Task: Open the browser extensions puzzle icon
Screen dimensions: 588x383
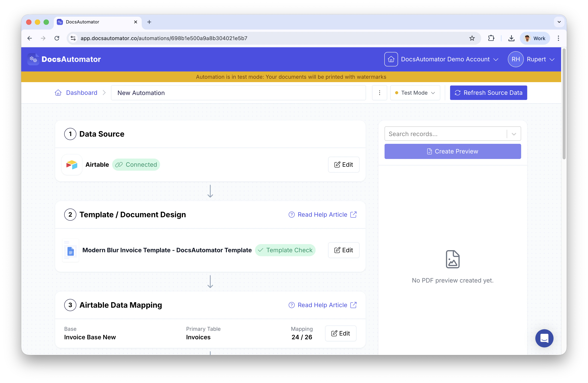Action: 491,38
